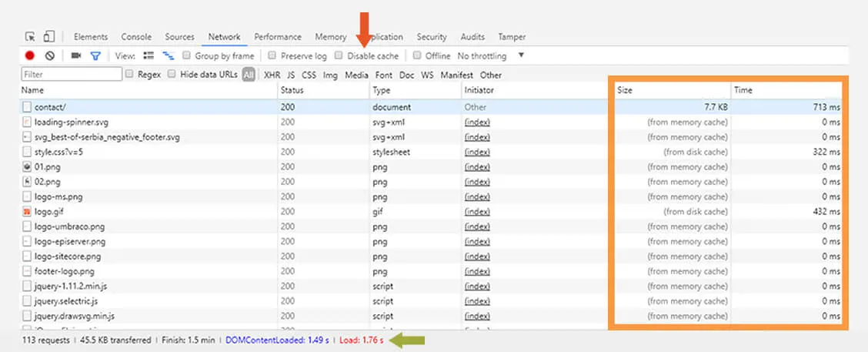Open (index) initiator link for logo.gif
The image size is (868, 352).
click(477, 212)
